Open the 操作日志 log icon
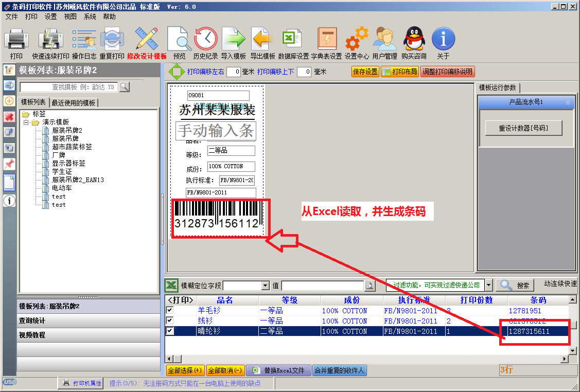This screenshot has width=580, height=392. [84, 39]
